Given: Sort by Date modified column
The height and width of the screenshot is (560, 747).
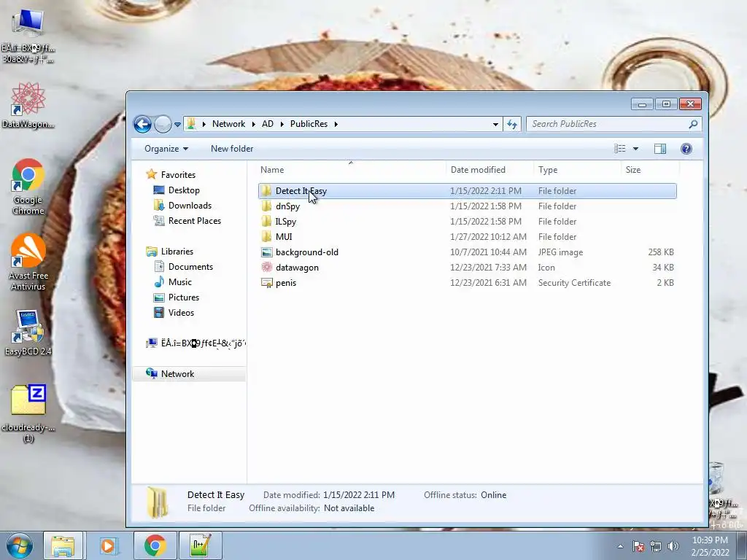Looking at the screenshot, I should [x=489, y=169].
